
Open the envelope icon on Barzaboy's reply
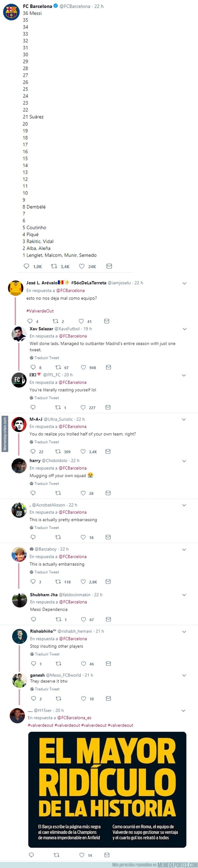click(108, 582)
